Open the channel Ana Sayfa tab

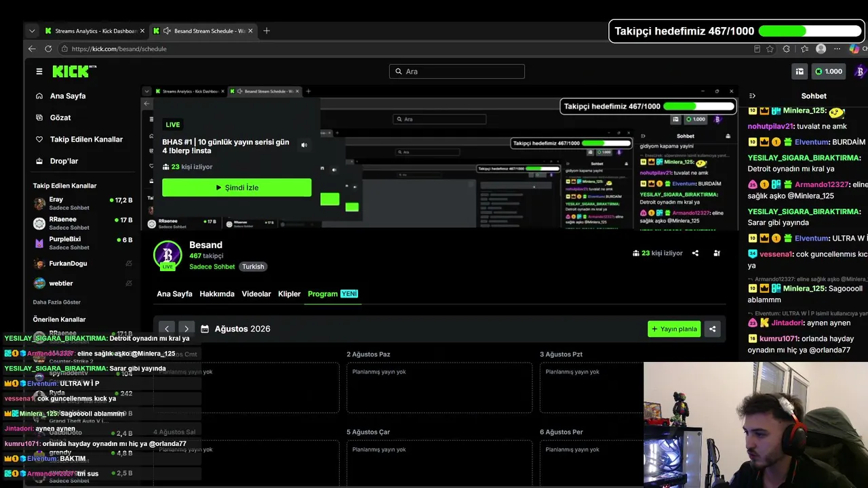click(x=174, y=294)
